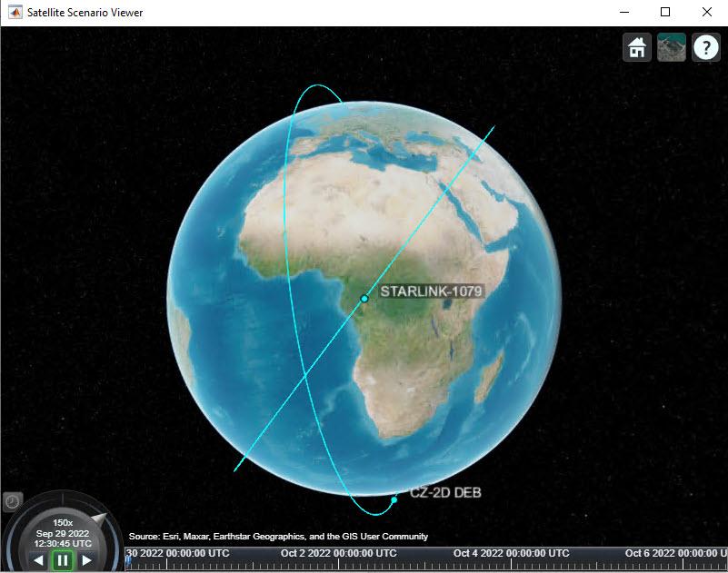
Task: Click the 150x speed indicator
Action: click(x=63, y=522)
